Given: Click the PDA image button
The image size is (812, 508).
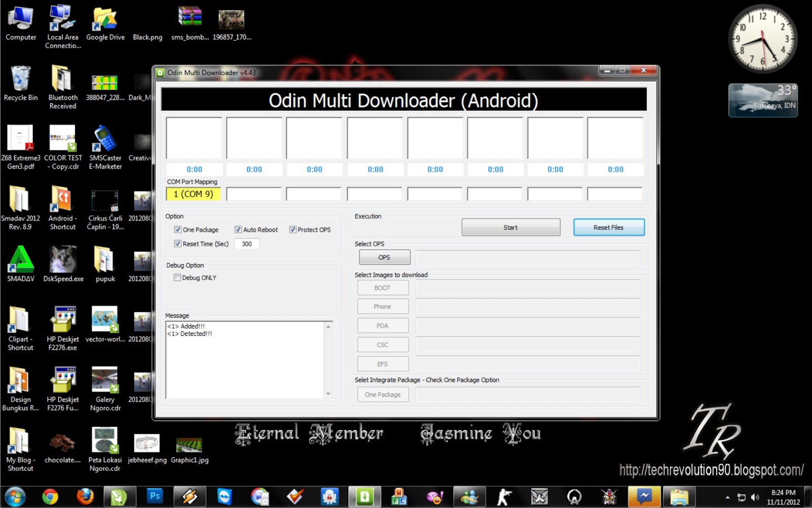Looking at the screenshot, I should (x=383, y=326).
